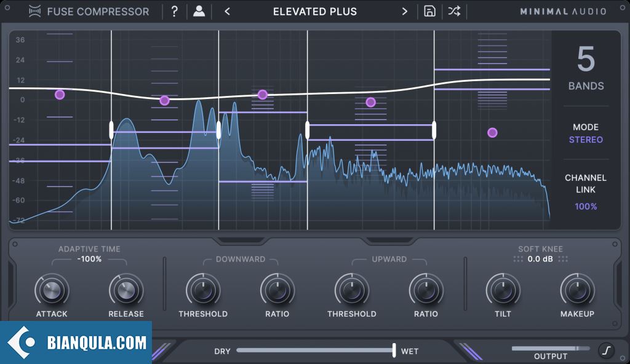Click the Upward Ratio knob

pos(426,290)
